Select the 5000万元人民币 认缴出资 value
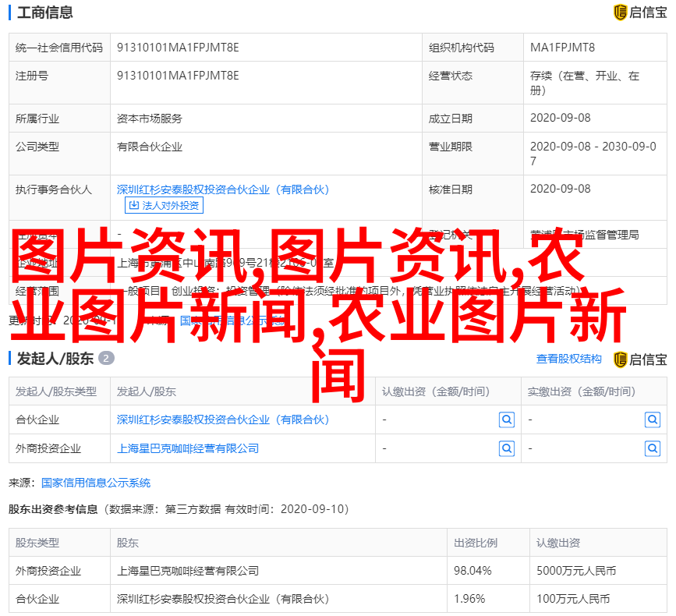Image resolution: width=676 pixels, height=616 pixels. tap(576, 571)
